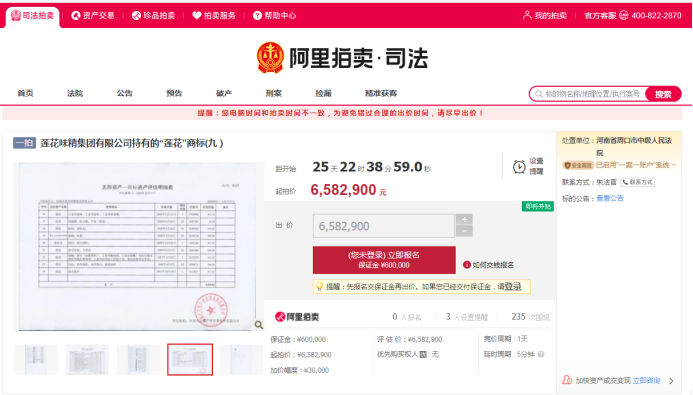Click the 珍品拍卖 icon
Viewport: 693px width, 395px height.
[x=136, y=16]
